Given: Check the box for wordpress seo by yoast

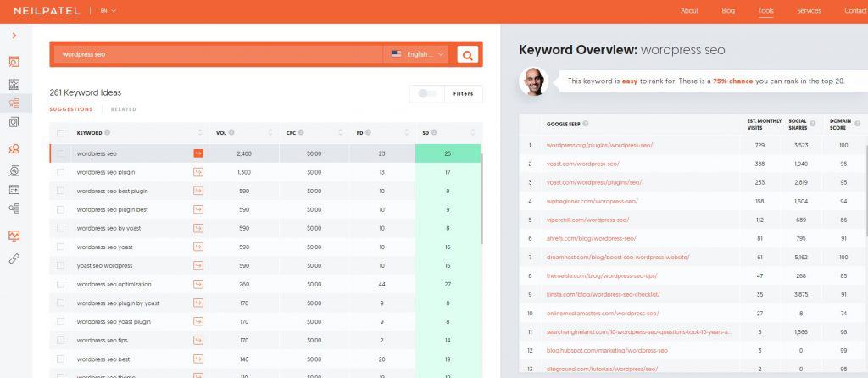Looking at the screenshot, I should [61, 228].
